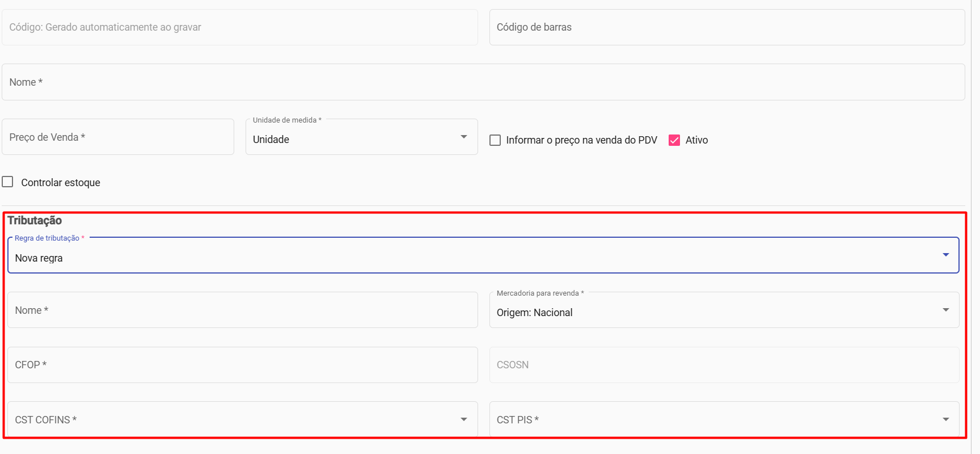
Task: Click the CFOP input field
Action: pyautogui.click(x=242, y=365)
